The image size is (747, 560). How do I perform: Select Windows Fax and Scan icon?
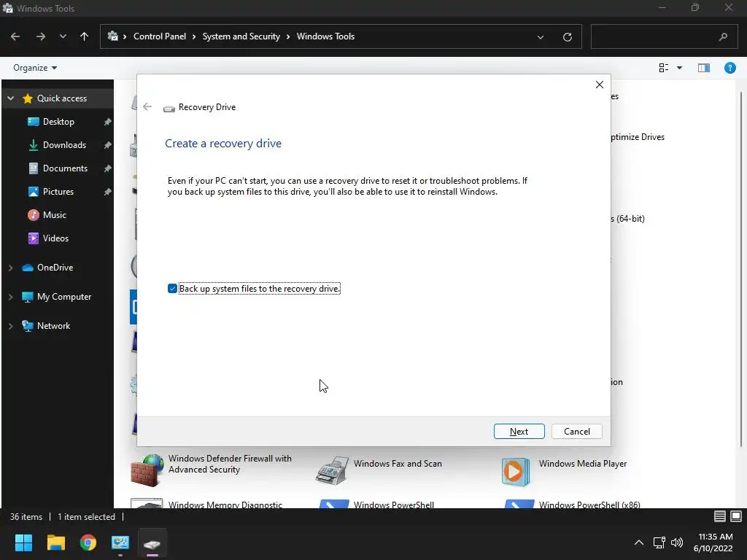point(332,470)
